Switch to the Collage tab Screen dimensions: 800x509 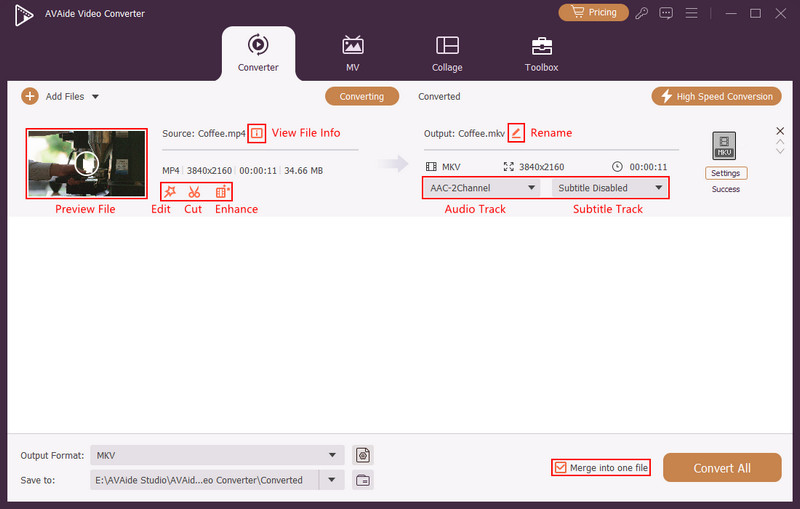pyautogui.click(x=447, y=54)
